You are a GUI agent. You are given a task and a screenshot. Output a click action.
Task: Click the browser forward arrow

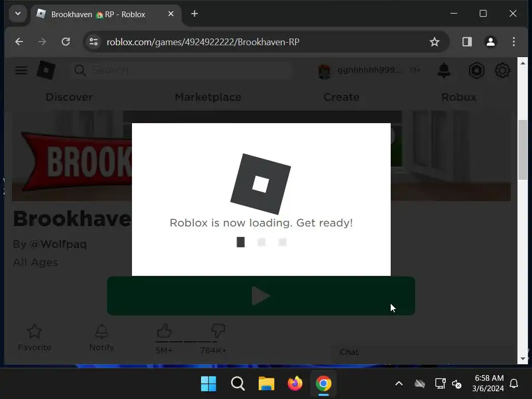click(x=42, y=42)
